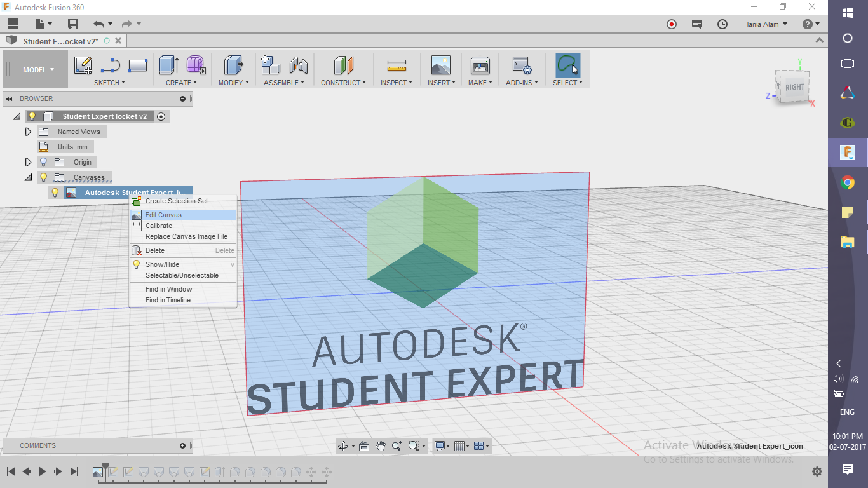Open the data panel grid icon
This screenshot has height=488, width=868.
(13, 24)
